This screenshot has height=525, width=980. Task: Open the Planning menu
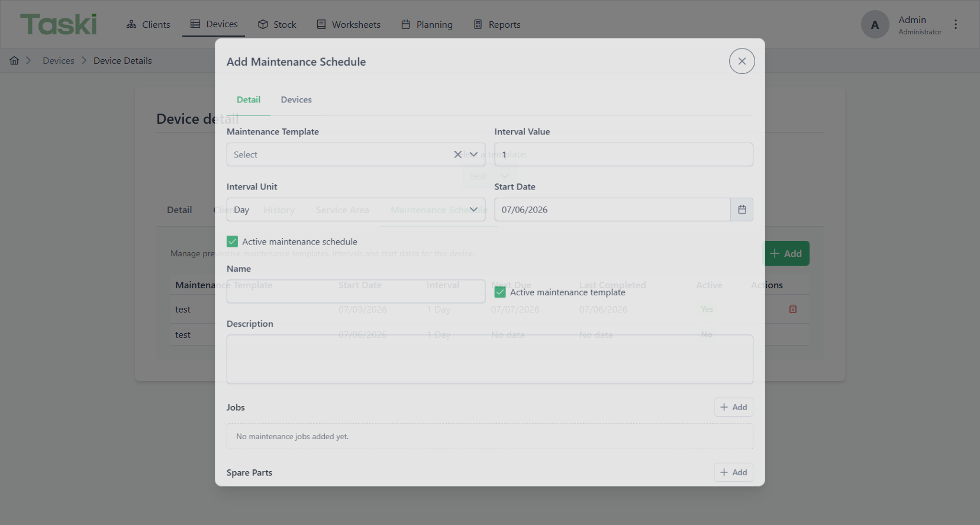tap(427, 24)
